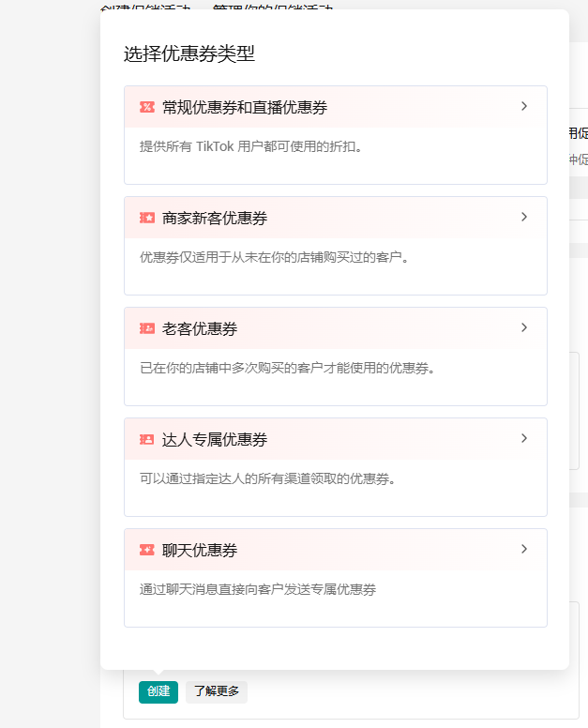Choose 达人专属优惠券 title text
The height and width of the screenshot is (728, 588).
pos(214,439)
